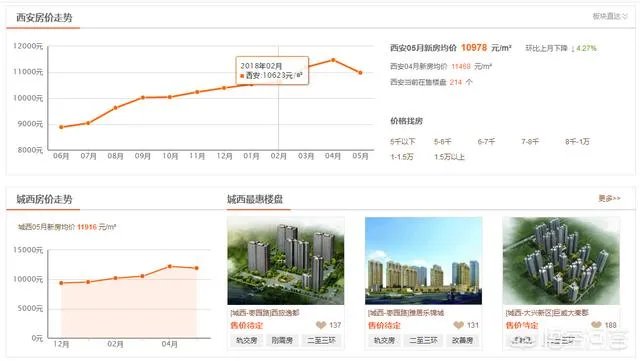640x361 pixels.
Task: Click 轨交房 tag under 雅居乐锦城
Action: (384, 340)
